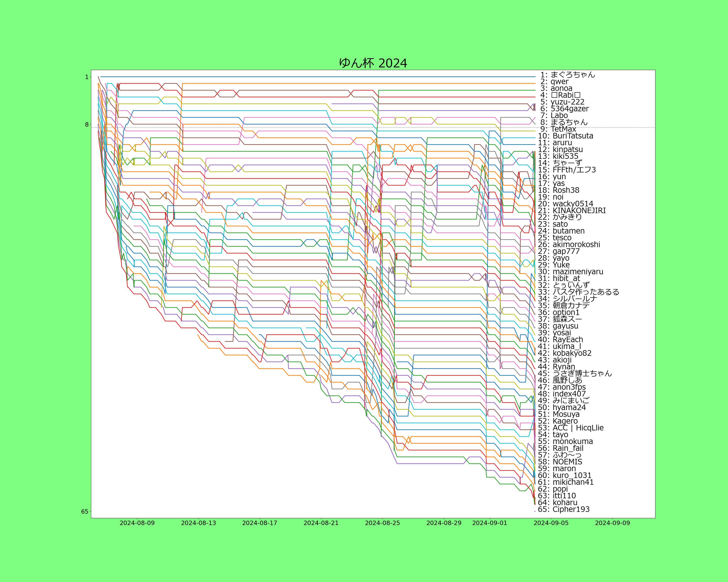
Task: Click the 33: パスタ作ったあるる label
Action: [579, 292]
